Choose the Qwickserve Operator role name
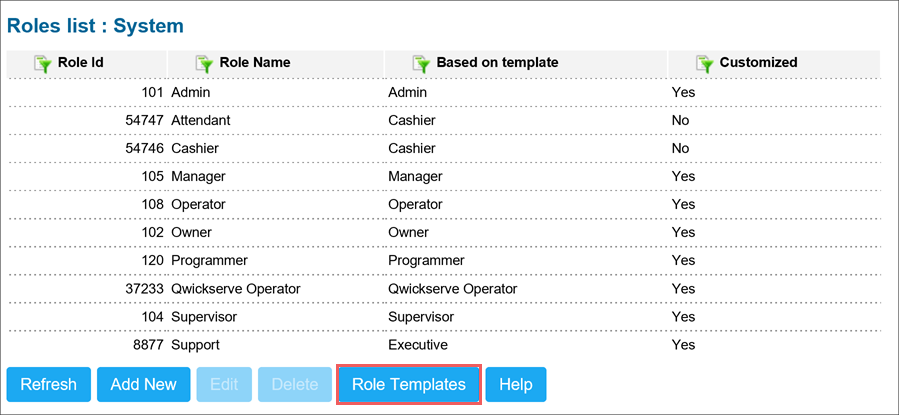This screenshot has height=415, width=899. tap(236, 289)
